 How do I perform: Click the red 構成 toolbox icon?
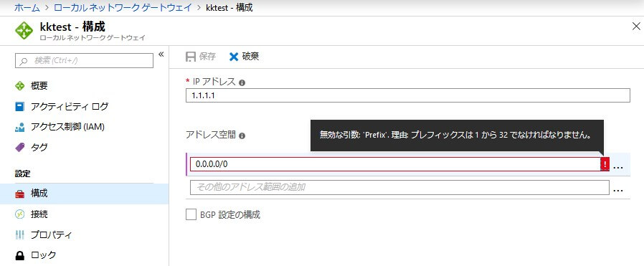pyautogui.click(x=19, y=194)
